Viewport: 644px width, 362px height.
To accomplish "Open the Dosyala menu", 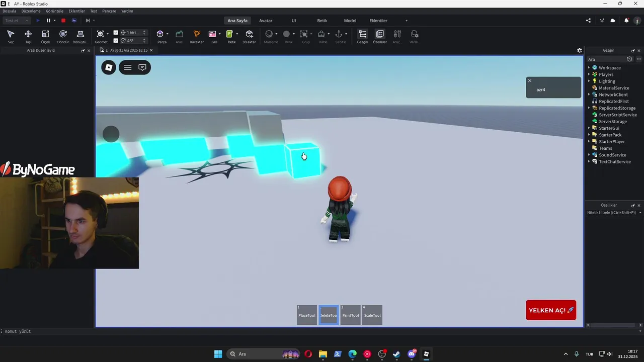I will (x=10, y=11).
